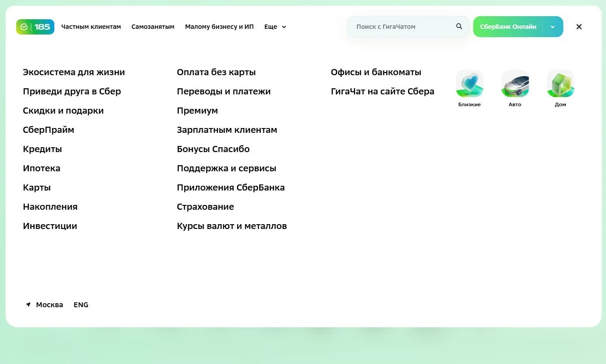Open Малому бизнесу и ИП tab
The height and width of the screenshot is (364, 606).
tap(219, 27)
